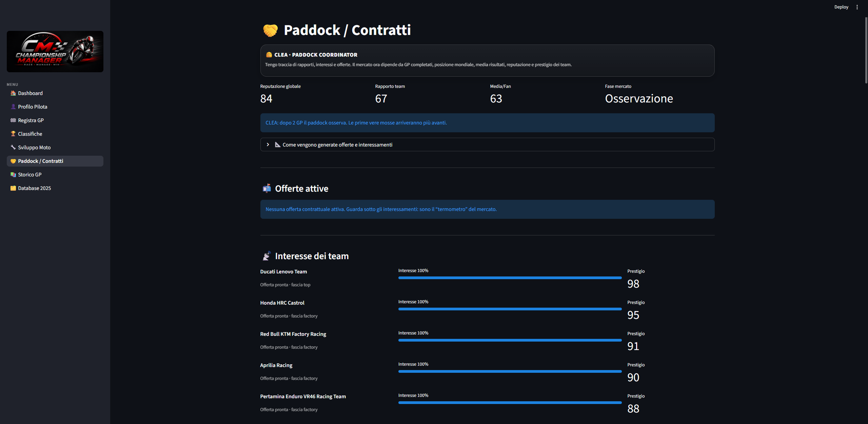Click the Honda HRC Castrol interest bar
The height and width of the screenshot is (424, 868).
coord(510,309)
